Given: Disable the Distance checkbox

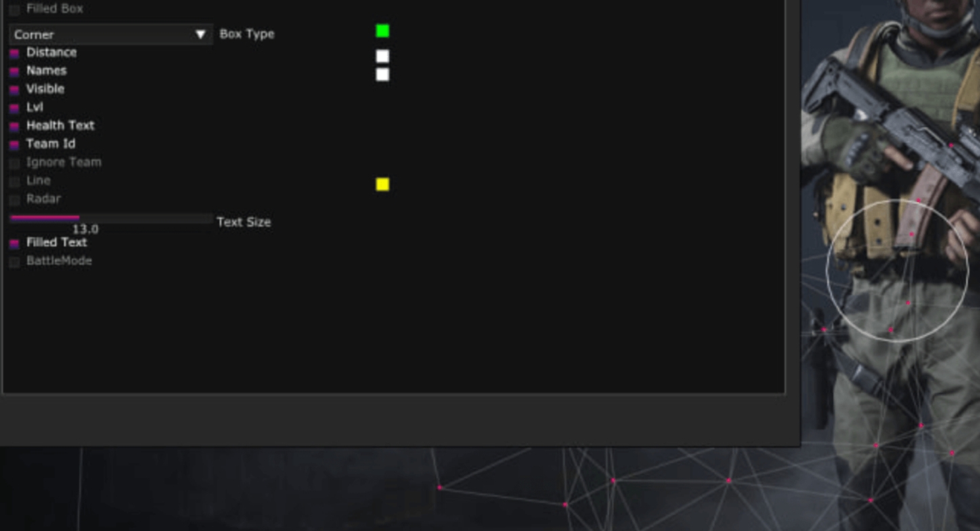Looking at the screenshot, I should click(14, 53).
